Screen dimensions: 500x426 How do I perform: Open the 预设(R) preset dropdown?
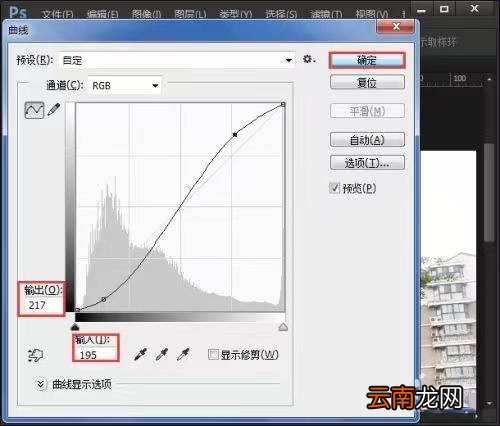(x=177, y=60)
